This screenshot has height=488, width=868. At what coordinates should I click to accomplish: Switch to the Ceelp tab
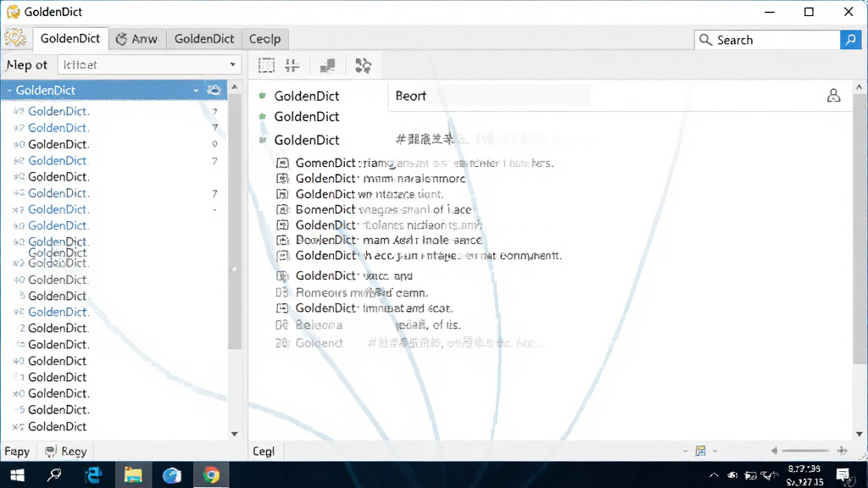[x=265, y=39]
